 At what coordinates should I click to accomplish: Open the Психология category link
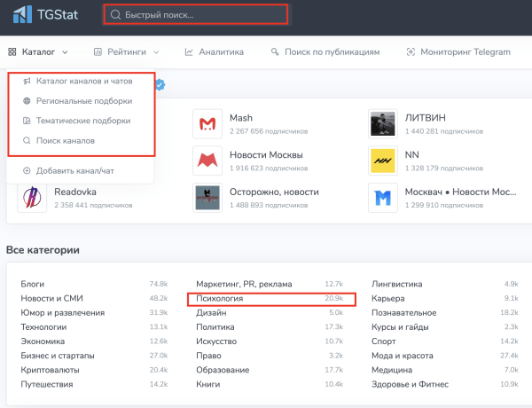tap(220, 298)
